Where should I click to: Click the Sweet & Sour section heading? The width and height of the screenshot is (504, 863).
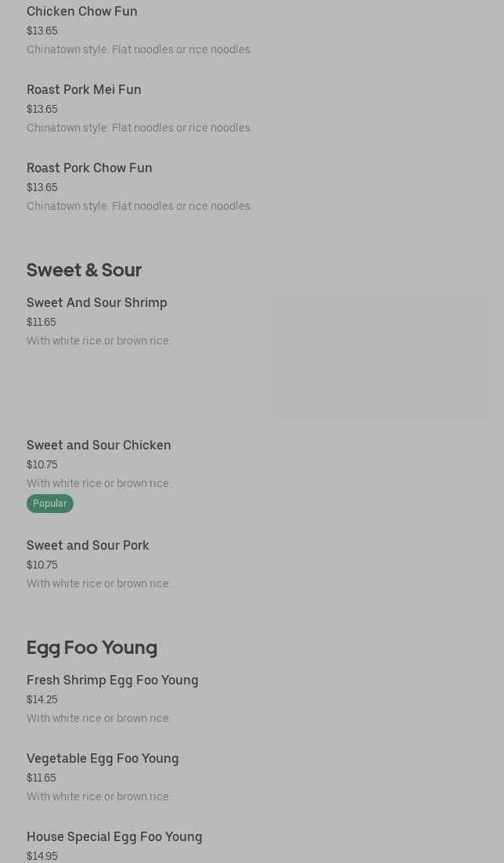pos(85,269)
